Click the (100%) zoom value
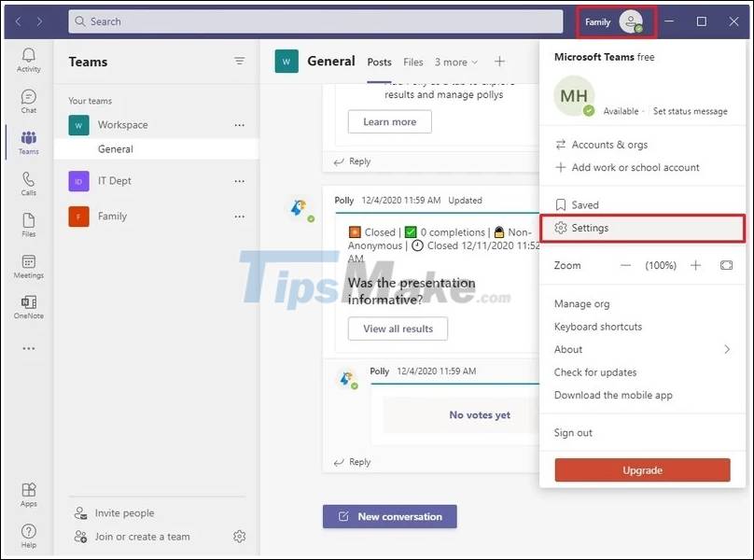The height and width of the screenshot is (560, 754). point(661,265)
